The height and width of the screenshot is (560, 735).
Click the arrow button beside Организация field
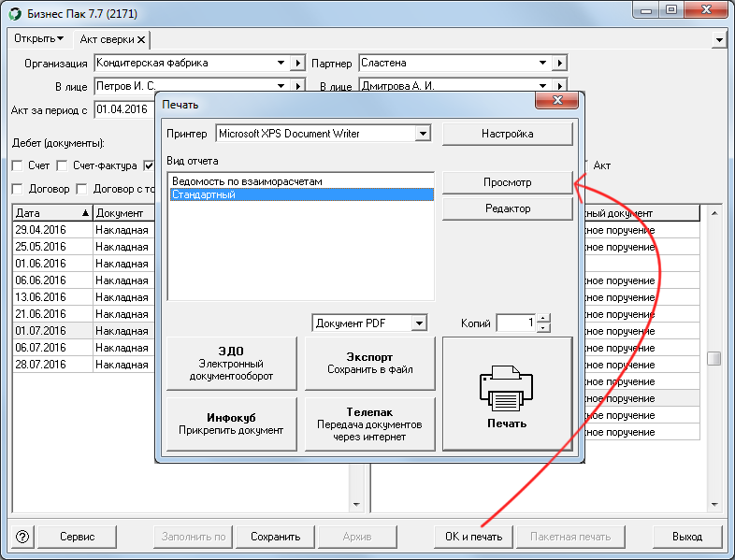point(297,63)
